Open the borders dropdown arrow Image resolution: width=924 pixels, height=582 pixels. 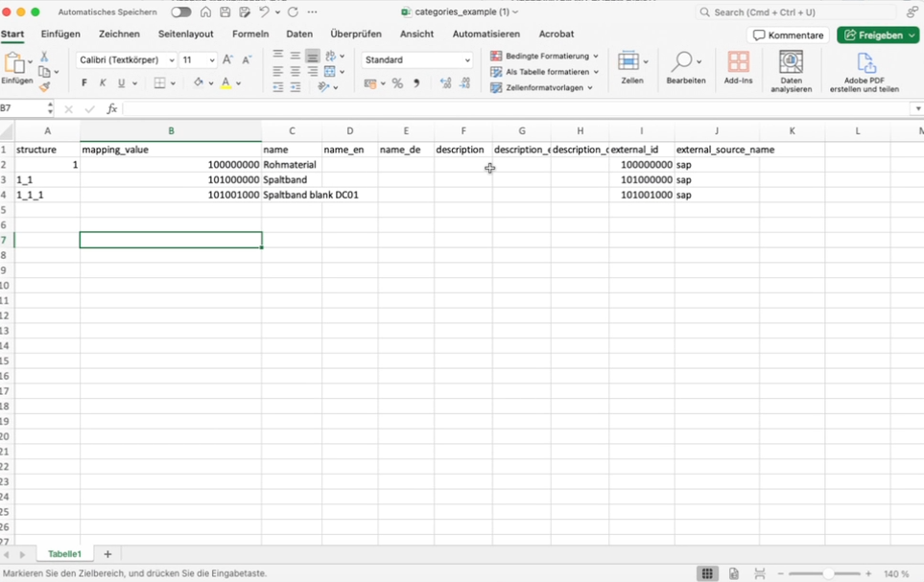click(x=173, y=83)
